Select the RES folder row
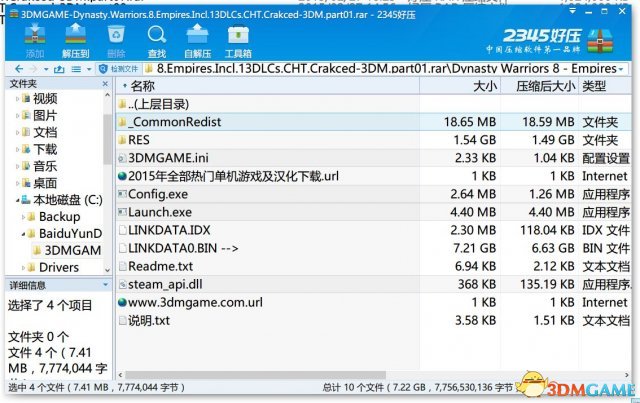This screenshot has height=403, width=640. [373, 140]
